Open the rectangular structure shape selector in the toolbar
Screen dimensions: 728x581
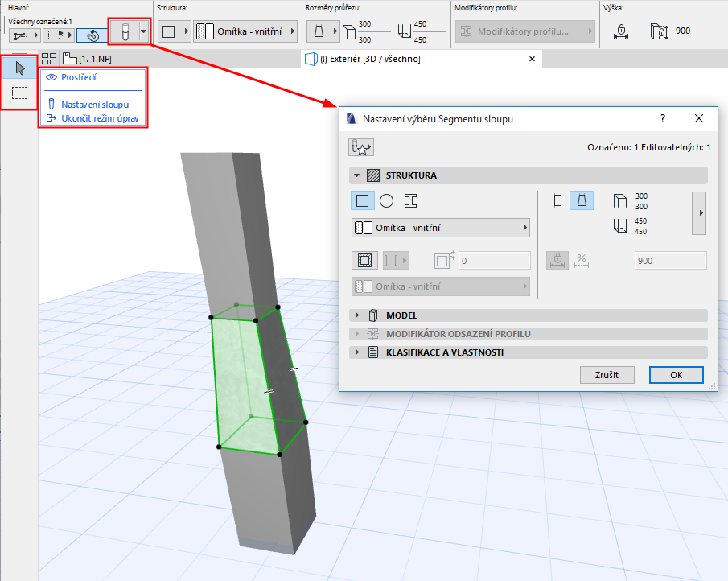174,31
